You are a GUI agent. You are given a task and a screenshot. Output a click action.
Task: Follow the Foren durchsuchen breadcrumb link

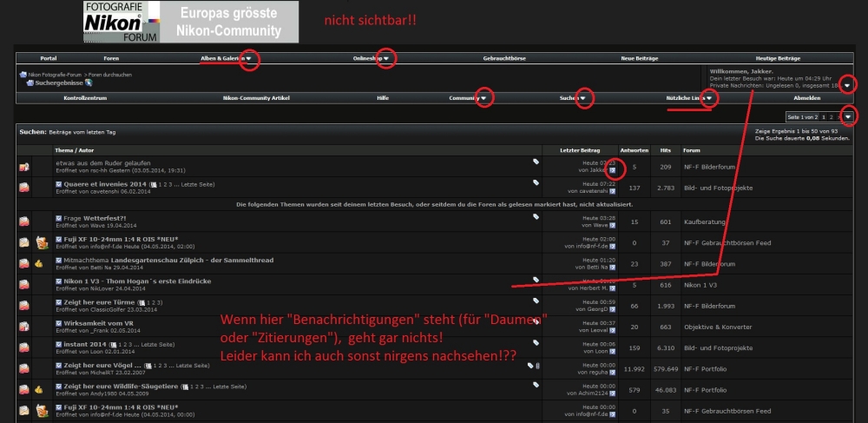[x=109, y=75]
